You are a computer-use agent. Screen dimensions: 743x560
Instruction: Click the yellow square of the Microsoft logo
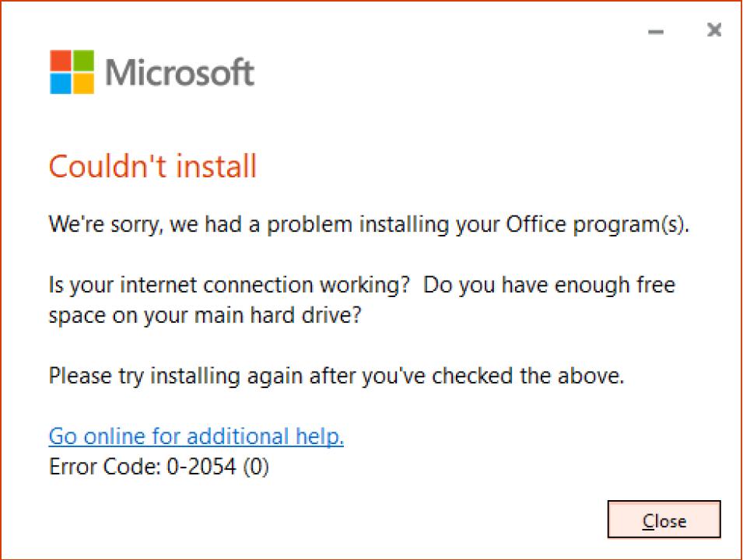pyautogui.click(x=83, y=84)
